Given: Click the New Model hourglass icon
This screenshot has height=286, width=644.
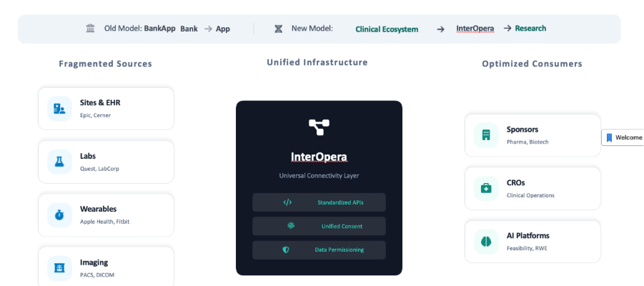Looking at the screenshot, I should coord(279,29).
